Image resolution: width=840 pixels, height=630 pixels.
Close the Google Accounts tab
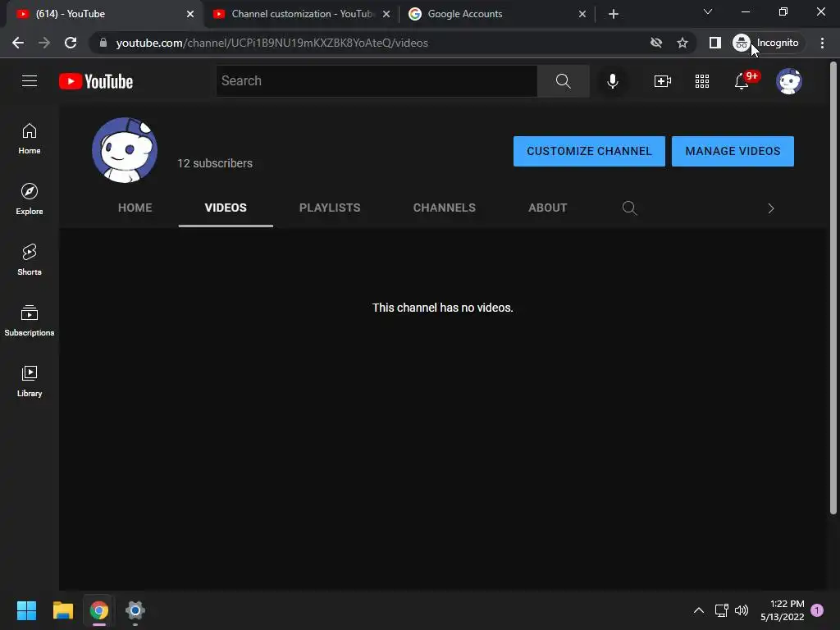pyautogui.click(x=582, y=14)
